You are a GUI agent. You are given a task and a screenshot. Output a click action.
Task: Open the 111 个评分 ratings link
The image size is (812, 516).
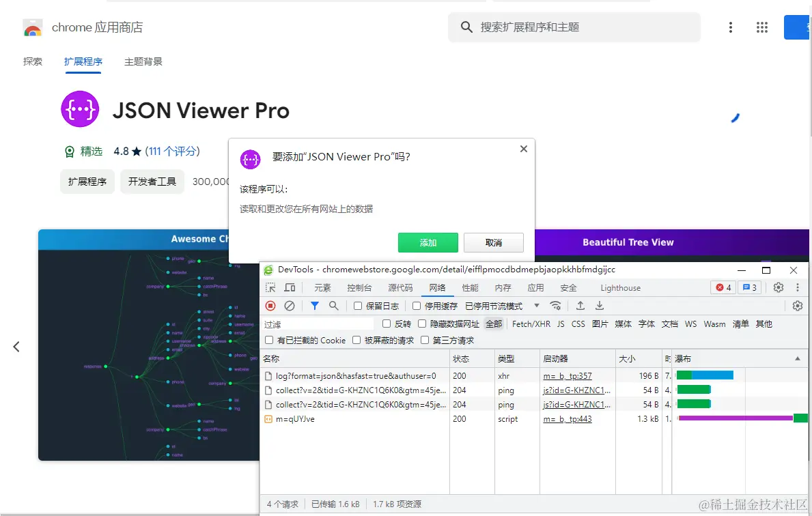173,151
